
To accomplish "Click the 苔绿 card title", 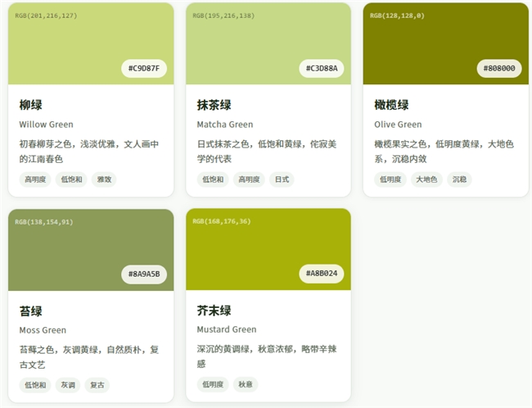I will (x=30, y=311).
